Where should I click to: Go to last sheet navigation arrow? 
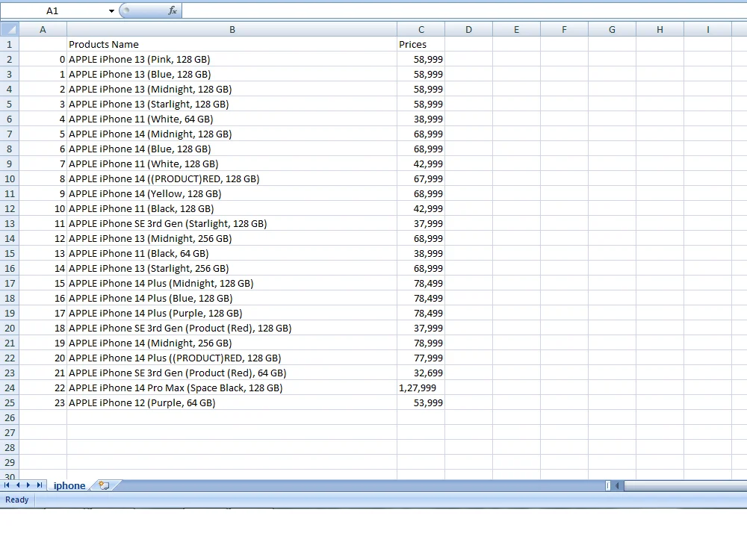coord(39,485)
